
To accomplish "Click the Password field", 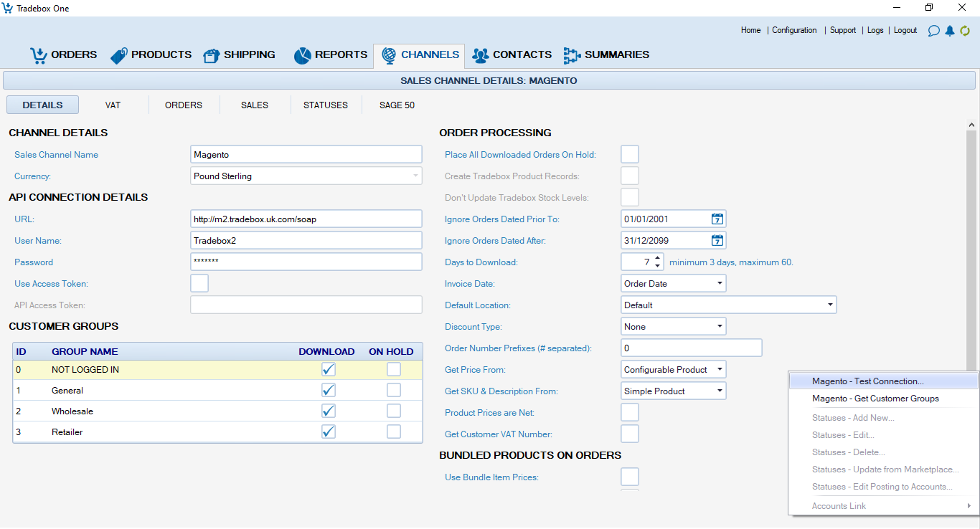I will 306,262.
